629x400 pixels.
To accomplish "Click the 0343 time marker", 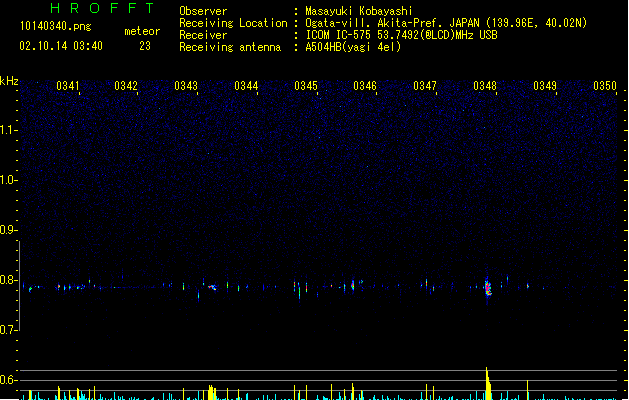I will click(x=186, y=86).
